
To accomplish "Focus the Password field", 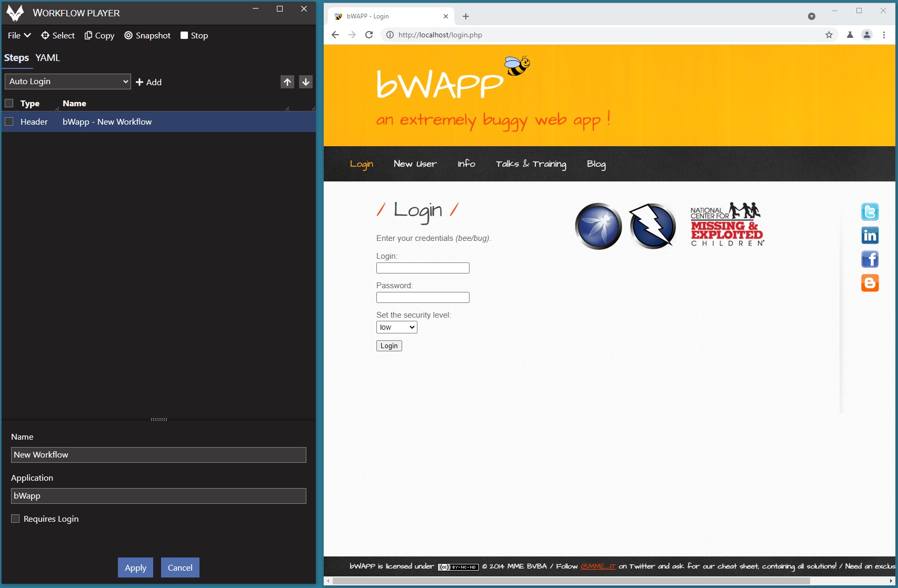I will click(x=423, y=298).
